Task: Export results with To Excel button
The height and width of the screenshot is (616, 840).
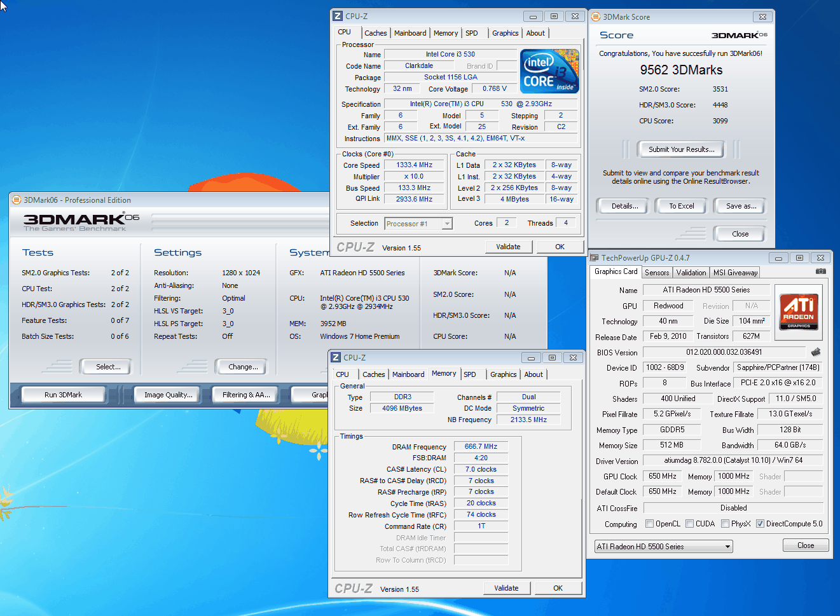Action: click(681, 206)
